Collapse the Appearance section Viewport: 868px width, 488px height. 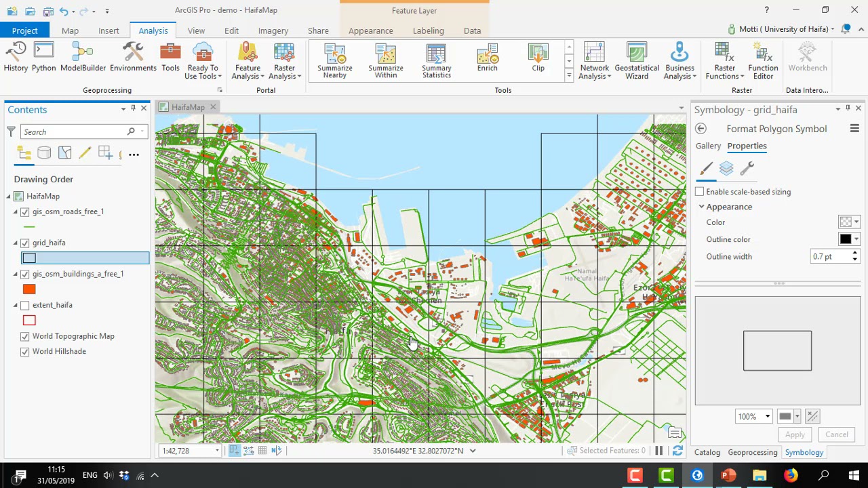(701, 207)
